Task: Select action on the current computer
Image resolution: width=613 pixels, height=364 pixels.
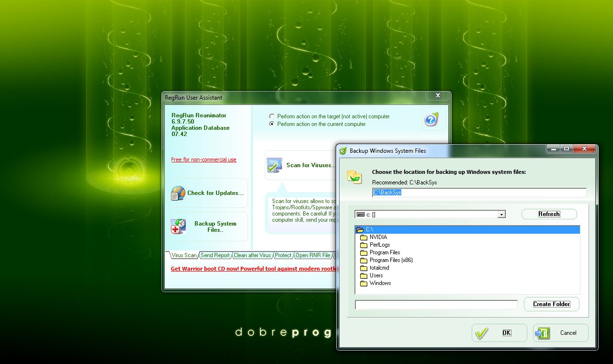Action: coord(272,124)
